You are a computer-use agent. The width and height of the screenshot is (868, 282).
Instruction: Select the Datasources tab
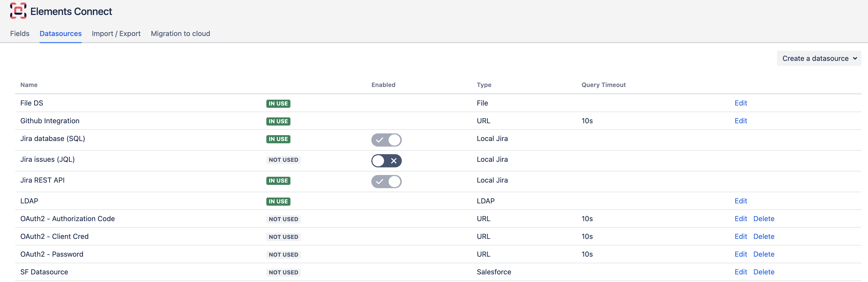(61, 34)
